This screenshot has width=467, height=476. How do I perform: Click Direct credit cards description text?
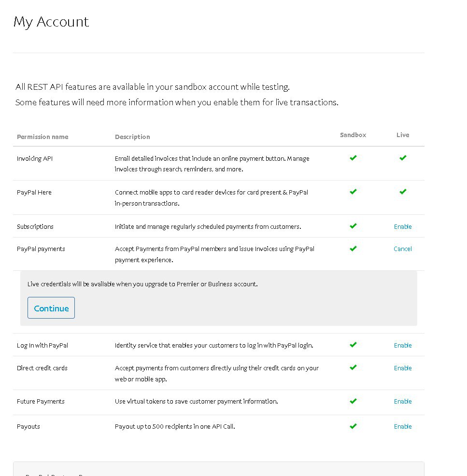pyautogui.click(x=217, y=374)
